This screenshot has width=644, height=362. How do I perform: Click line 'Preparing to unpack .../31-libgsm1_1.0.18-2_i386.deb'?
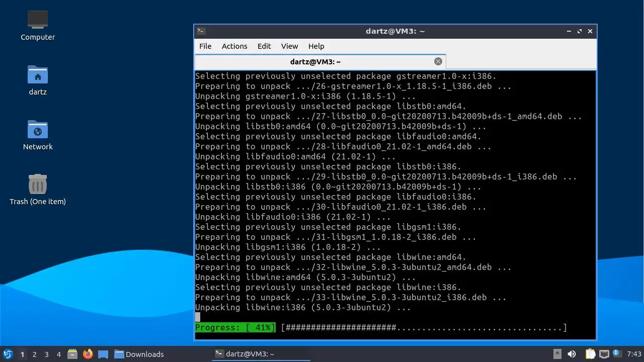click(336, 237)
